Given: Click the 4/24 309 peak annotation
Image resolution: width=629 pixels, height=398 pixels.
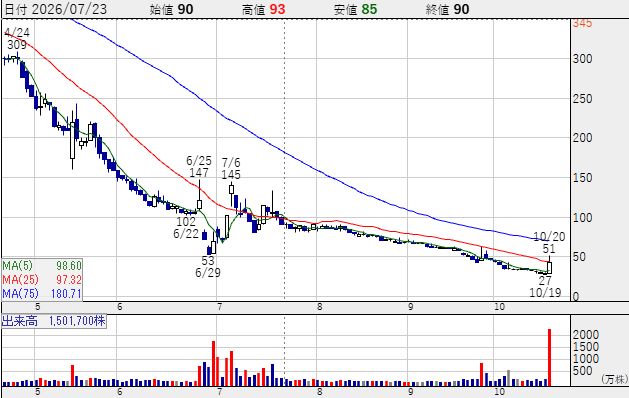Looking at the screenshot, I should coord(17,39).
